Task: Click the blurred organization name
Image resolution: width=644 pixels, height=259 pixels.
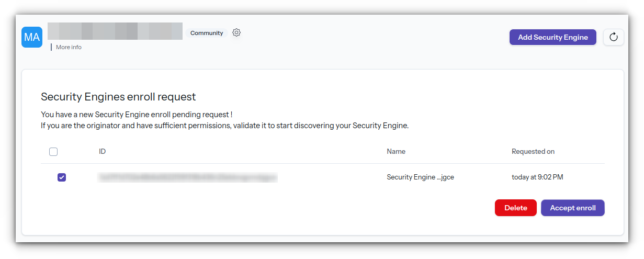Action: (115, 31)
